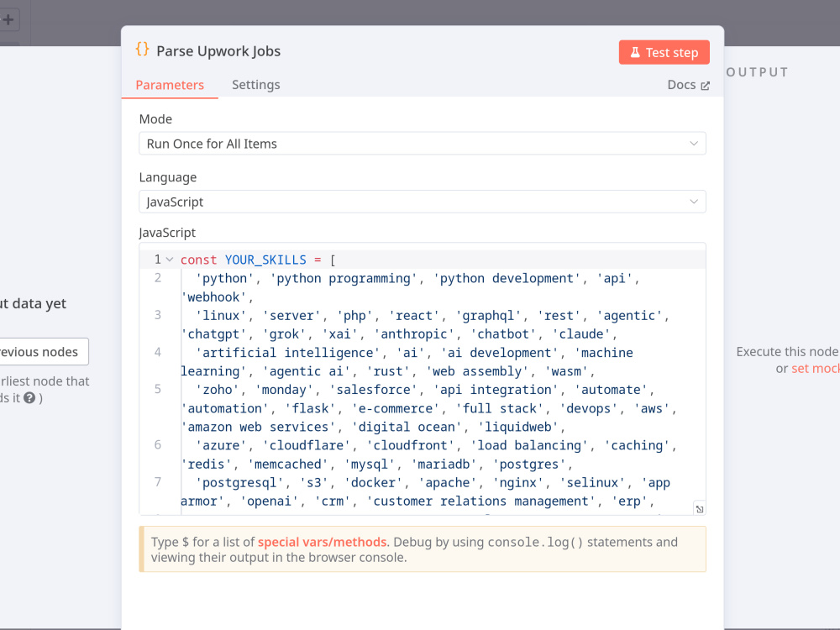
Task: Select the Parameters tab
Action: pos(170,85)
